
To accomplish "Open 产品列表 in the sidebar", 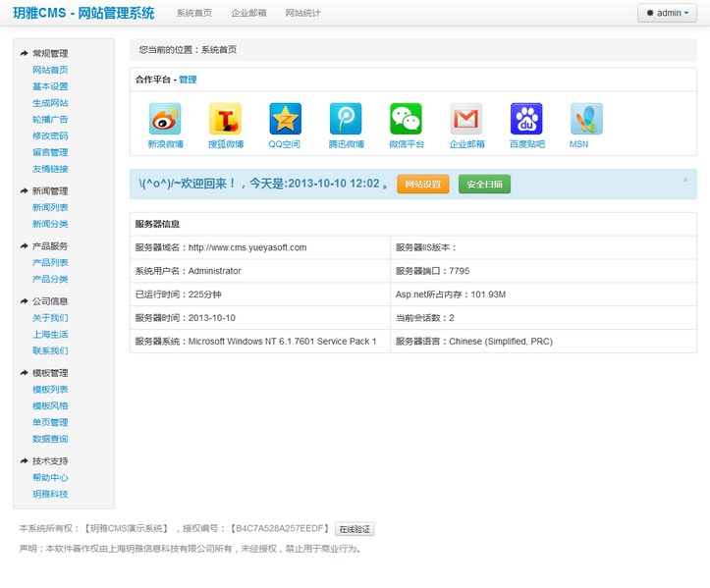I will (x=50, y=262).
